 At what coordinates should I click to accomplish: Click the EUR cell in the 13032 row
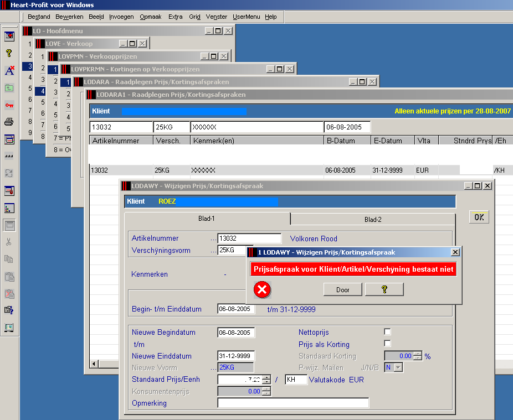[x=425, y=170]
